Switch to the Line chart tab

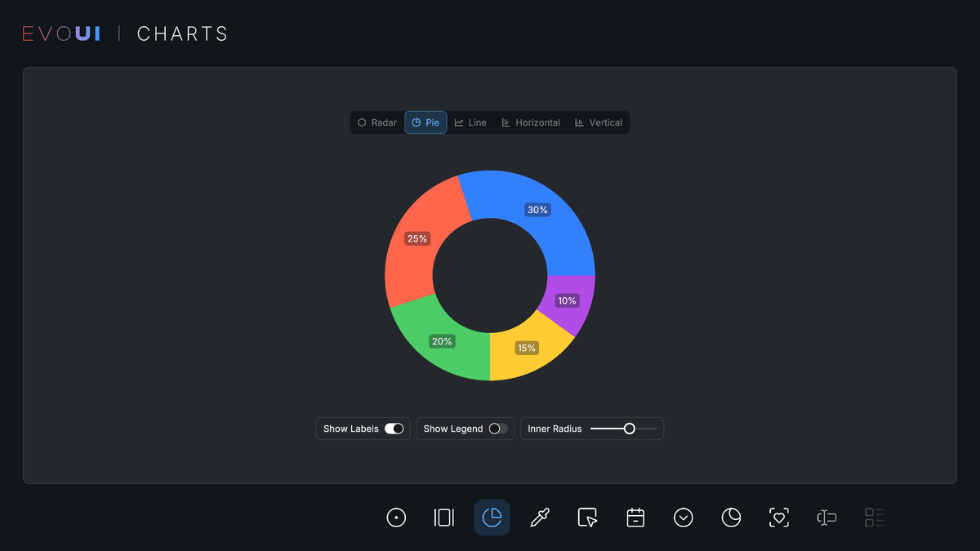pyautogui.click(x=470, y=122)
